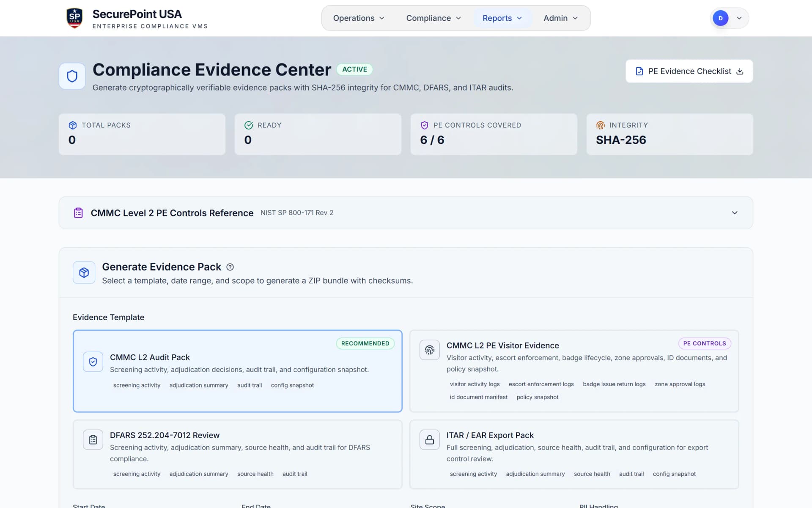812x508 pixels.
Task: Click the lock icon on ITAR / EAR Export Pack
Action: pos(430,440)
